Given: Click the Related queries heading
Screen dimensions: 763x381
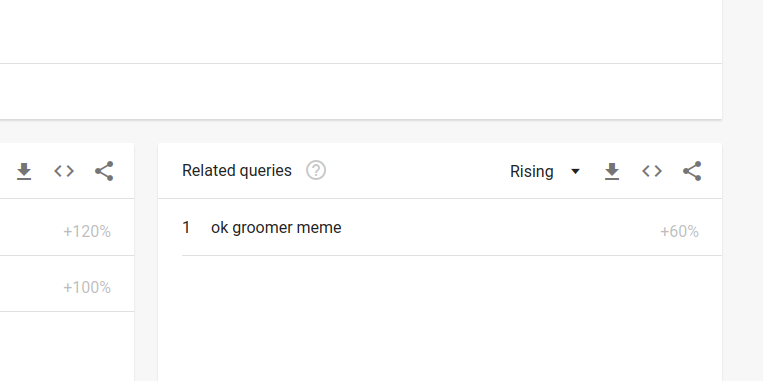Looking at the screenshot, I should [236, 171].
